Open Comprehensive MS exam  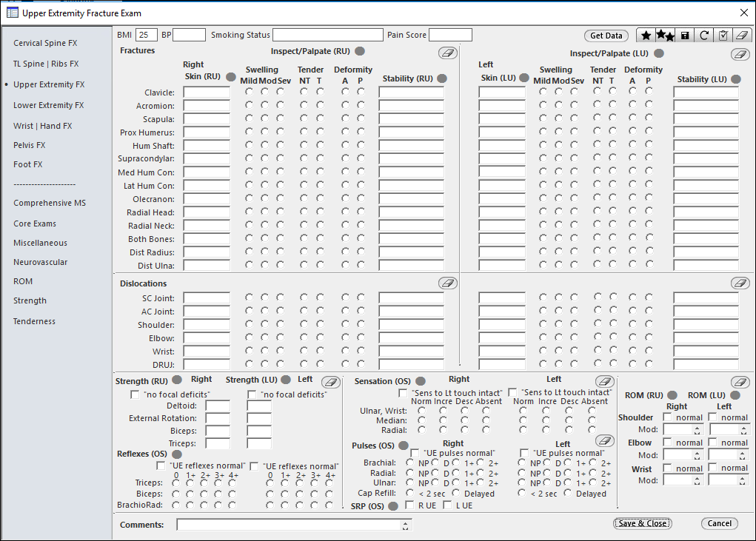50,203
